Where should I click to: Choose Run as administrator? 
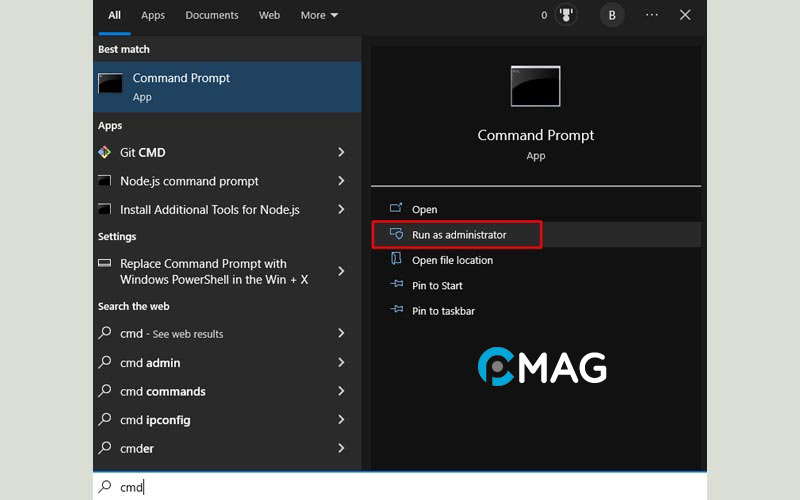click(458, 235)
